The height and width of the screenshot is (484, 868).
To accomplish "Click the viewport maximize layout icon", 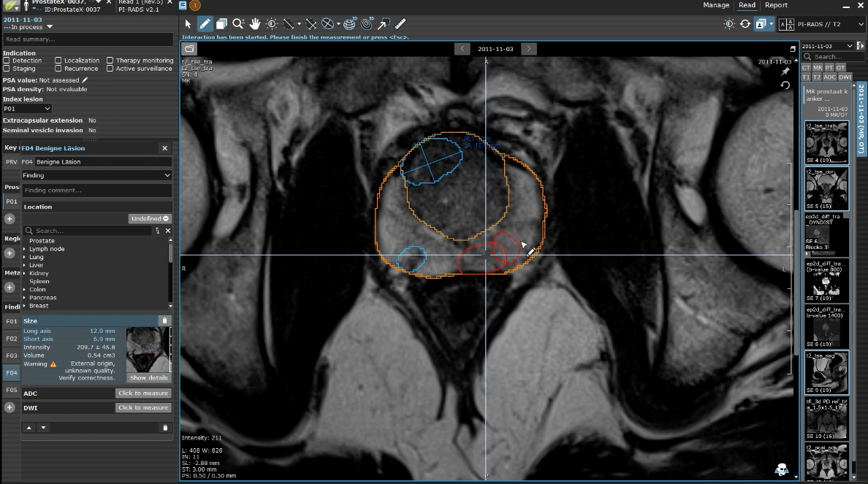I will [x=793, y=49].
